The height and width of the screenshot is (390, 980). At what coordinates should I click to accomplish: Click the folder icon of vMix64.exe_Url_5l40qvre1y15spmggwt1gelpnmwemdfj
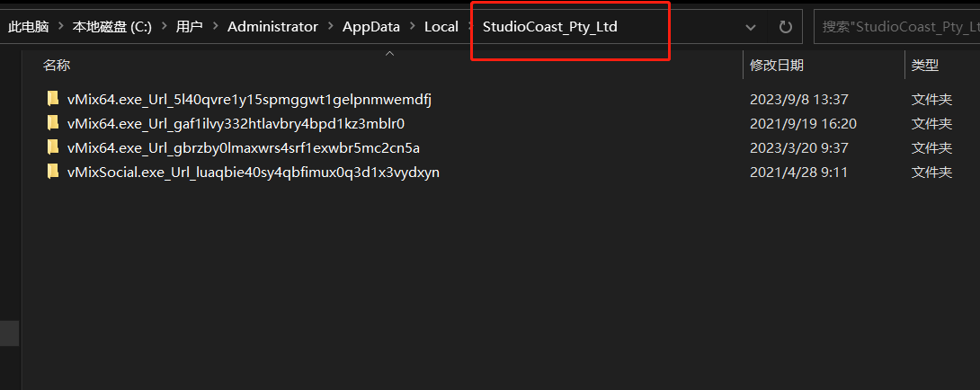[52, 100]
